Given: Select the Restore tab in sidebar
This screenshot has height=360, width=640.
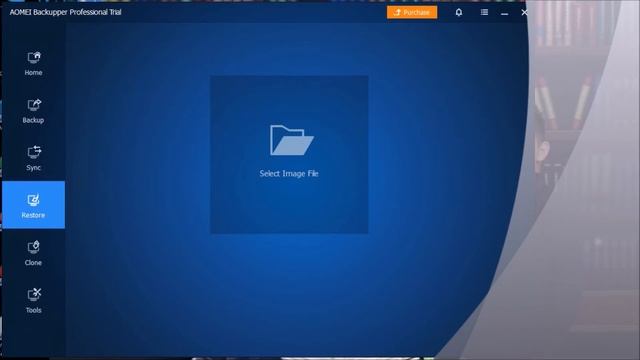Looking at the screenshot, I should click(x=33, y=205).
